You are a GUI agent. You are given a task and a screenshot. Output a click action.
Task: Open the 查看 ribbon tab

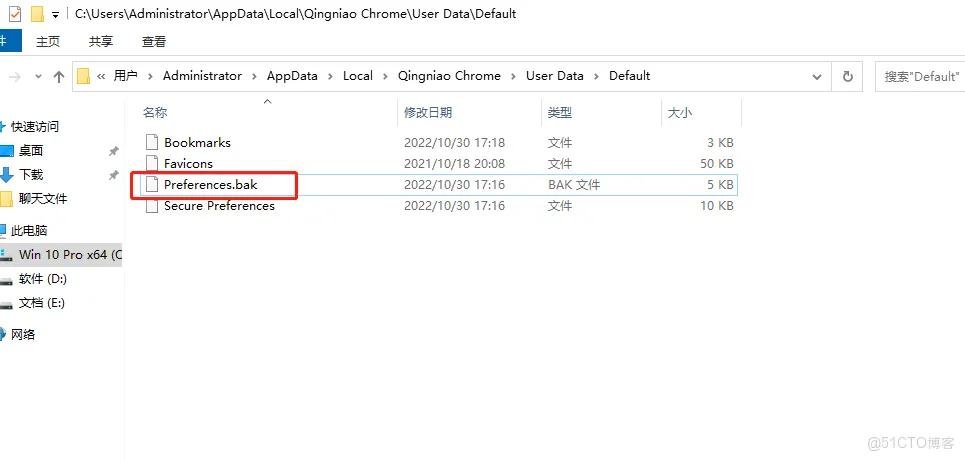coord(154,41)
